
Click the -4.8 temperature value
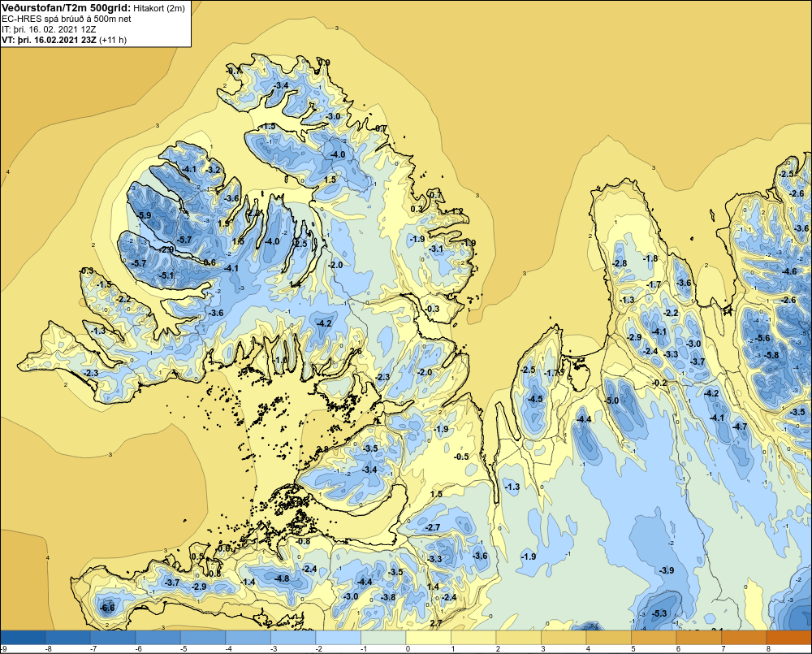coord(282,578)
